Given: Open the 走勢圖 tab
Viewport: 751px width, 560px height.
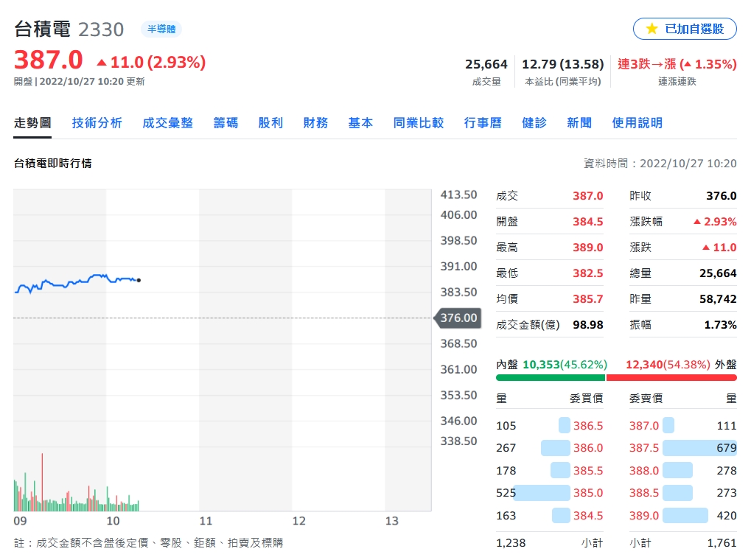Looking at the screenshot, I should click(x=32, y=123).
